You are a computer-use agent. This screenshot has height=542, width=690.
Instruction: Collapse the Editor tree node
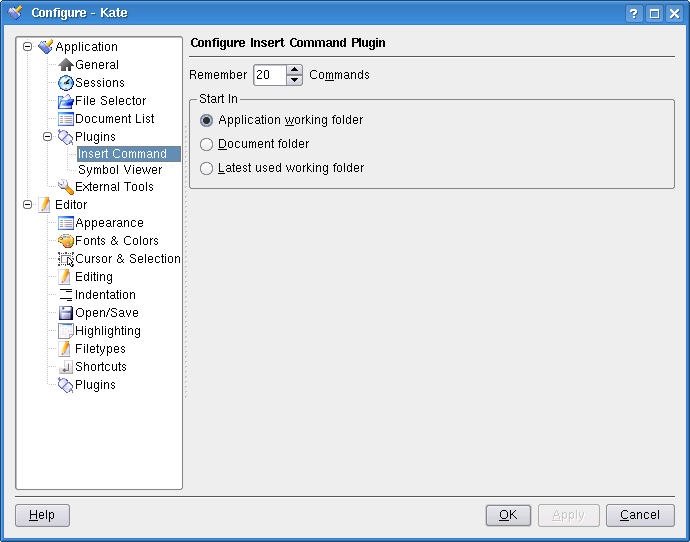[28, 205]
